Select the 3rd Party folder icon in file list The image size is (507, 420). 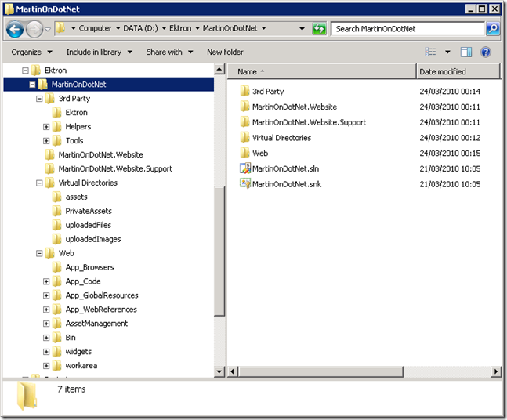click(244, 91)
